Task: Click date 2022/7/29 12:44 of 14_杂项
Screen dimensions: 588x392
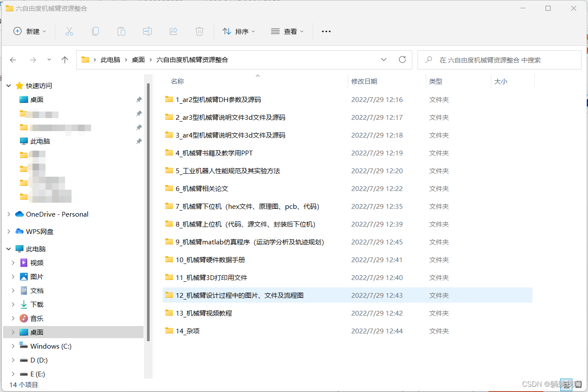Action: point(377,331)
